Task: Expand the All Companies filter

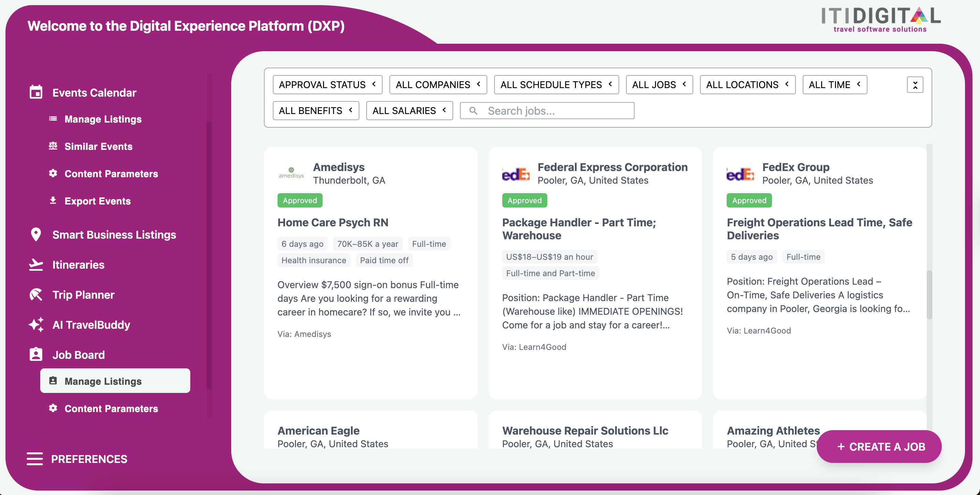Action: coord(438,85)
